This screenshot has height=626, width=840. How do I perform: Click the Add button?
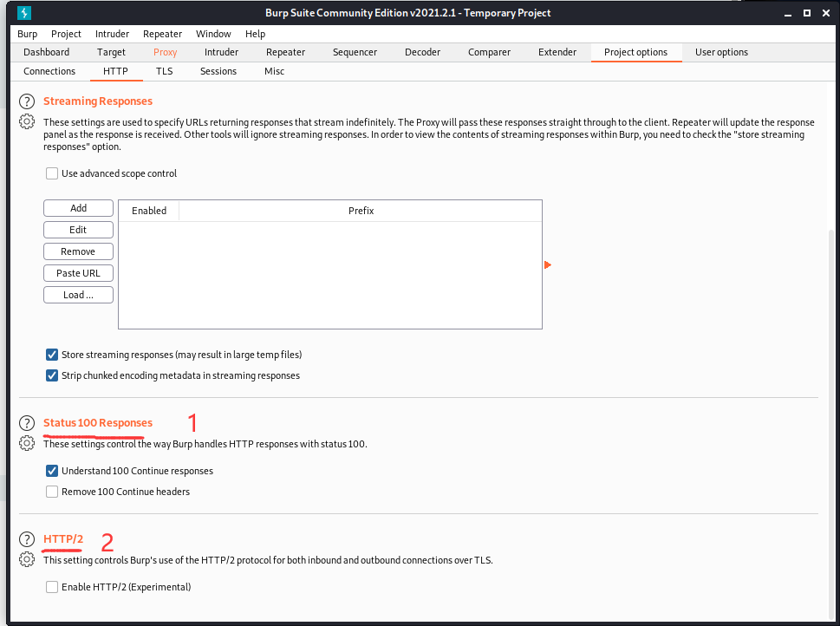[78, 208]
